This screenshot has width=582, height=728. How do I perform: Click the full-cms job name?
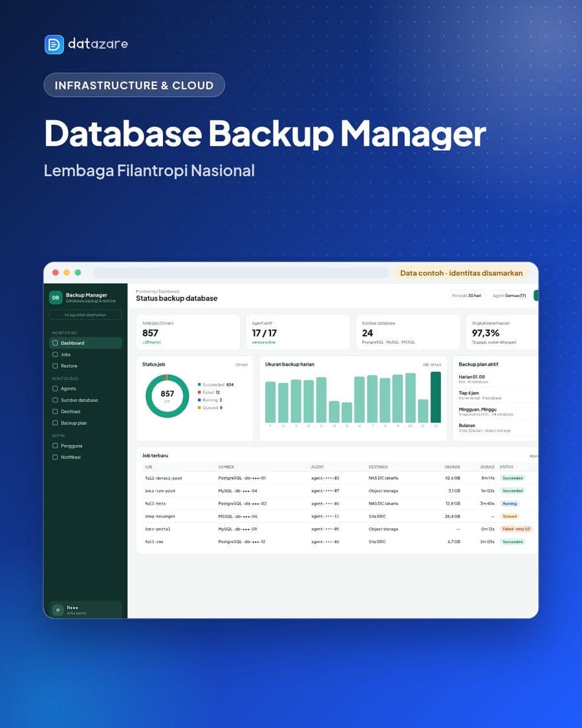pyautogui.click(x=154, y=542)
